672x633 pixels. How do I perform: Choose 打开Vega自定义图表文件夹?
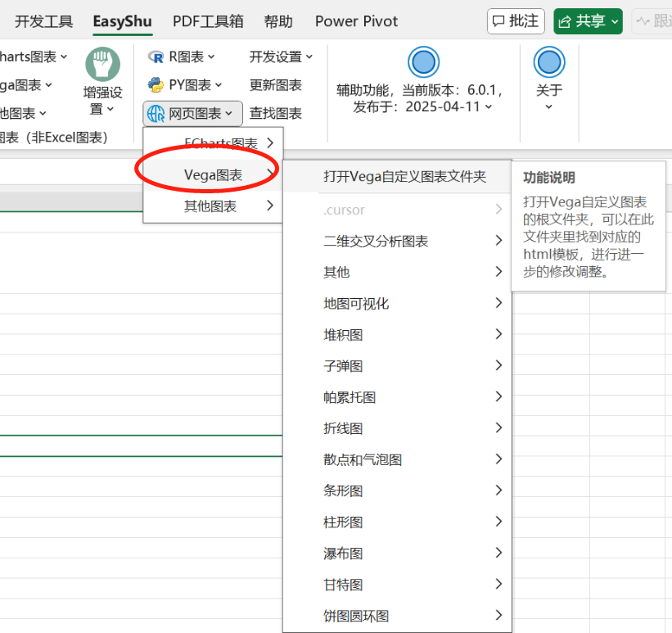click(x=397, y=176)
